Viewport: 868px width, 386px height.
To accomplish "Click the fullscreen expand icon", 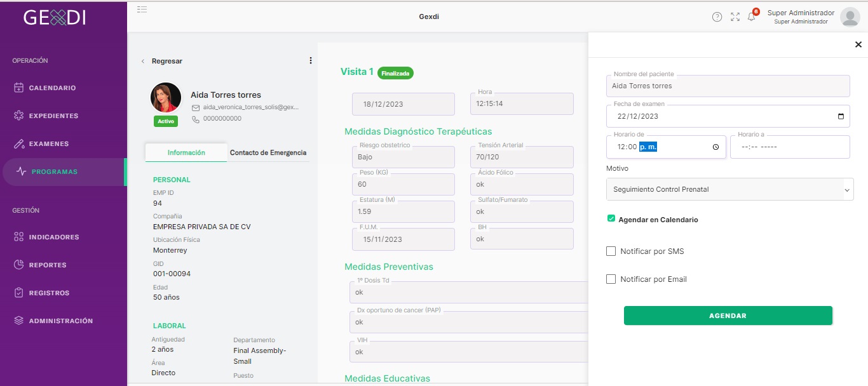I will [x=735, y=17].
